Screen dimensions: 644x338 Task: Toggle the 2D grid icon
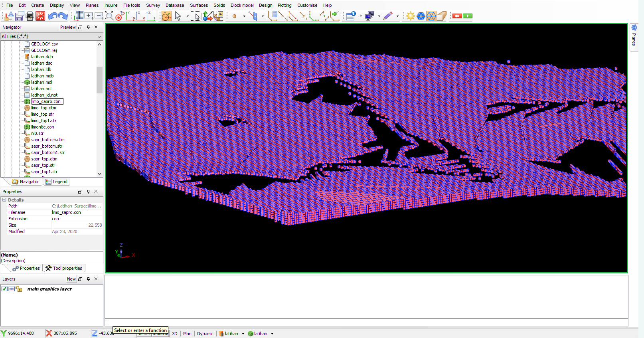(79, 16)
